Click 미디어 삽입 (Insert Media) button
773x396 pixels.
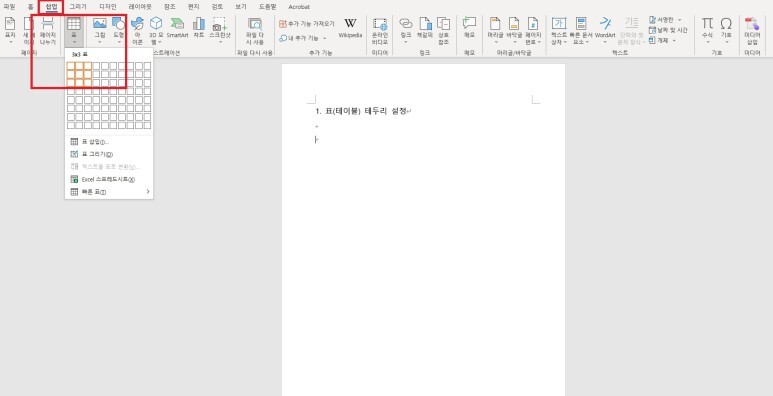(x=752, y=31)
